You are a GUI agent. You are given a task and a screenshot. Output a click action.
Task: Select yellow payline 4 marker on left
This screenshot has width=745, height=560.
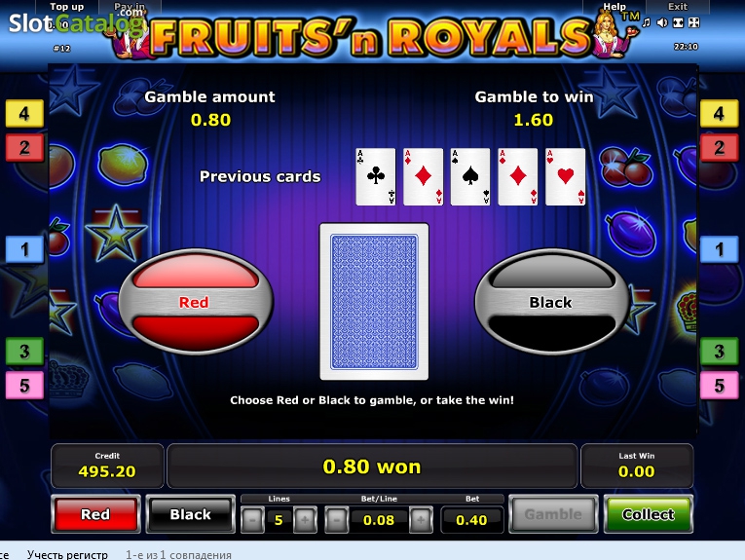click(24, 114)
